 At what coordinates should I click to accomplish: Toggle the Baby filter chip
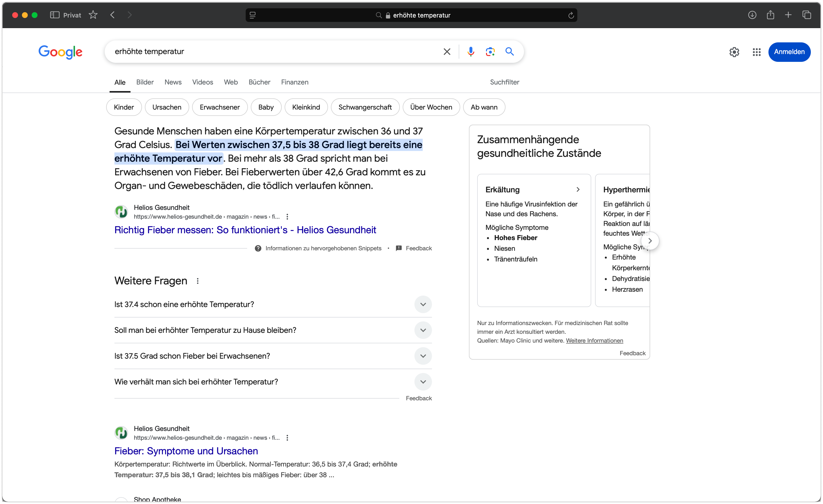pos(266,107)
